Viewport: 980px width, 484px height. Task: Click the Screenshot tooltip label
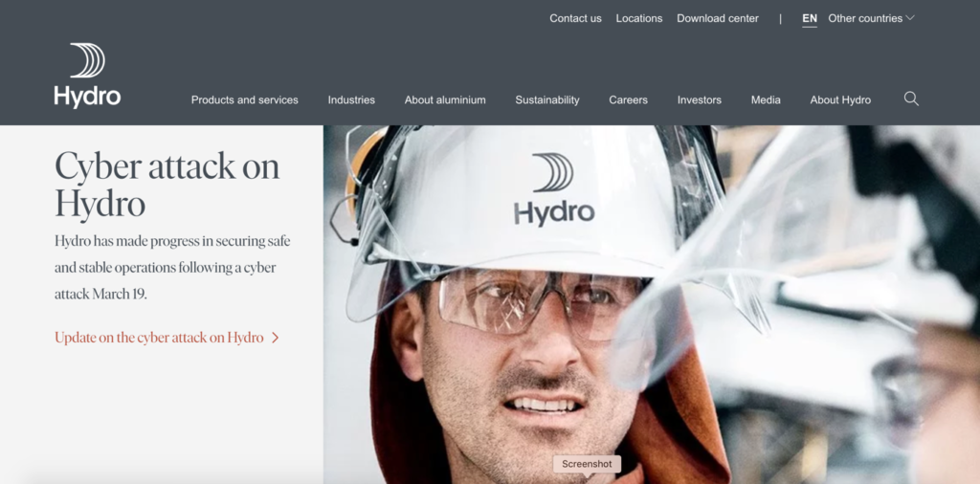[x=587, y=464]
